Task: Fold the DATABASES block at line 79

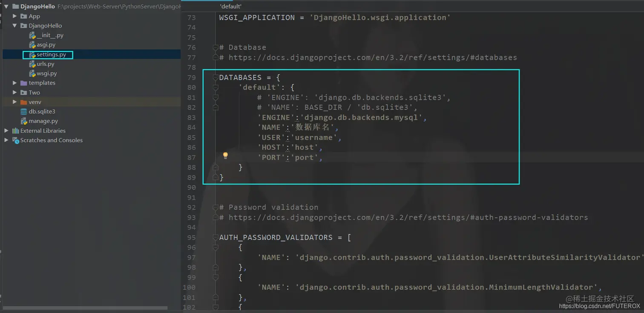Action: click(216, 77)
